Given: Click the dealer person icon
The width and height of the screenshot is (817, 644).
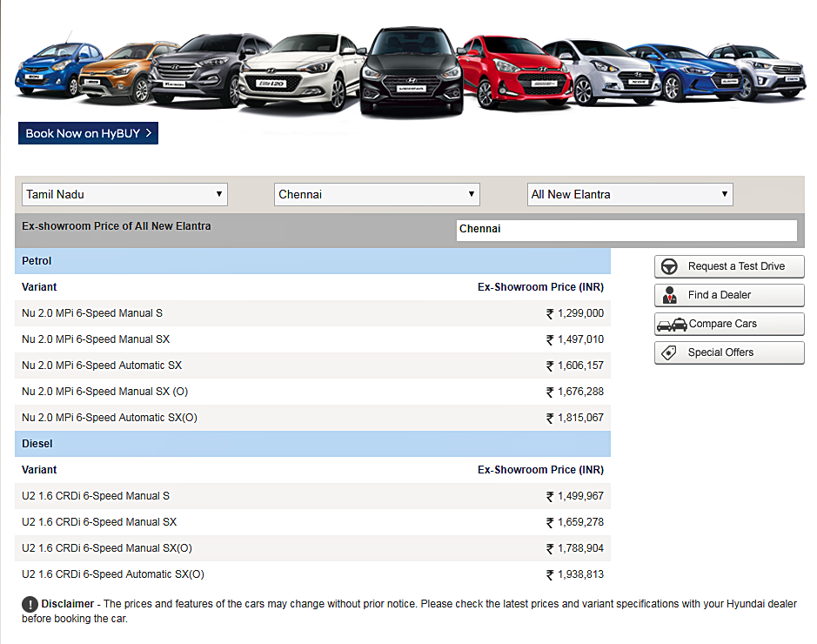Looking at the screenshot, I should (670, 295).
